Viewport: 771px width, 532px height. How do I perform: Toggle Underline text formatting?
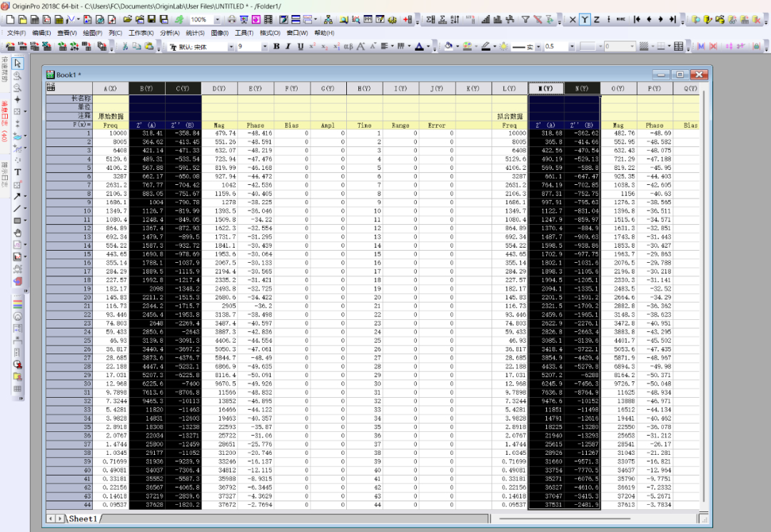[x=300, y=46]
